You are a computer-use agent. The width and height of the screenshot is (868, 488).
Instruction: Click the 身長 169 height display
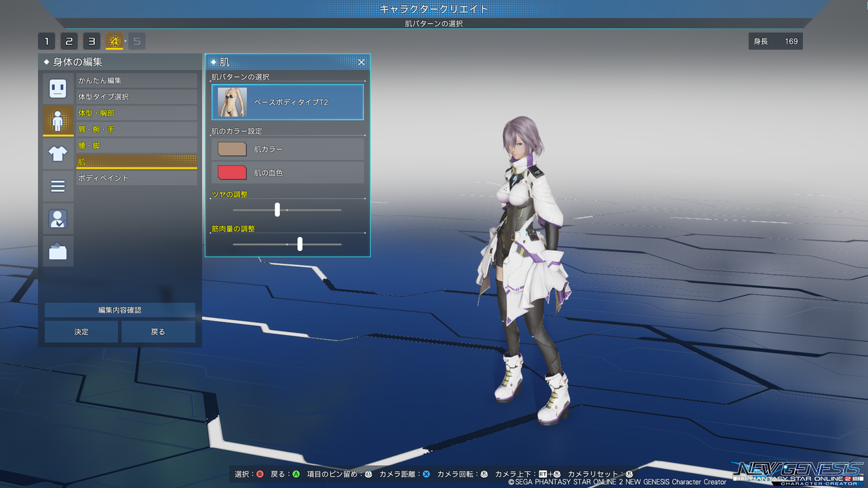tap(776, 41)
